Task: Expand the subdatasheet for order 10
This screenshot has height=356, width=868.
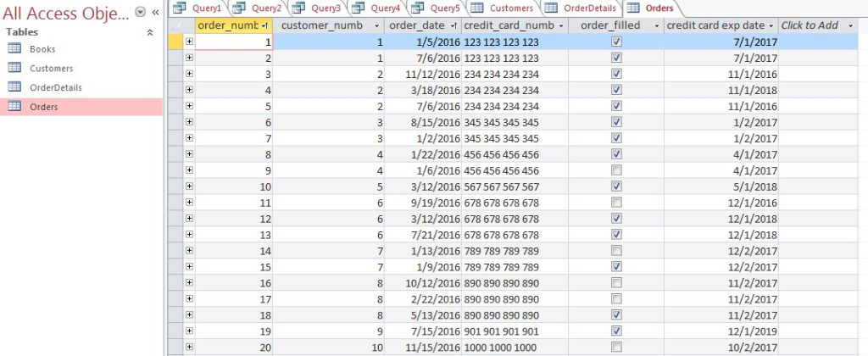Action: pyautogui.click(x=189, y=186)
